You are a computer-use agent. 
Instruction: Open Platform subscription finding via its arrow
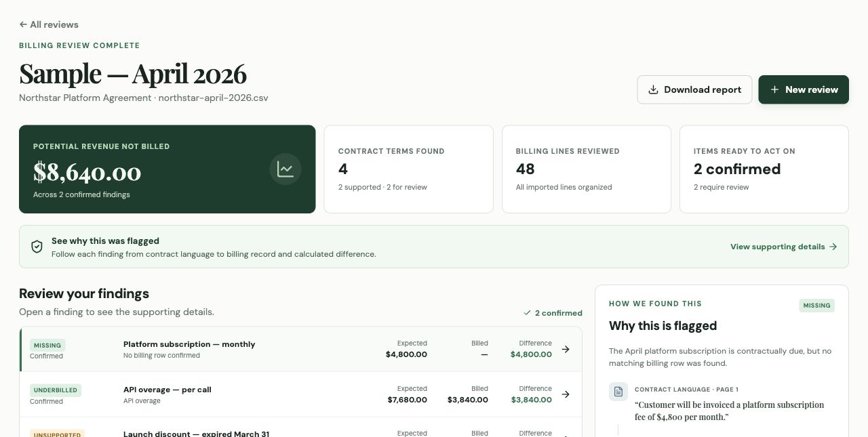tap(566, 350)
